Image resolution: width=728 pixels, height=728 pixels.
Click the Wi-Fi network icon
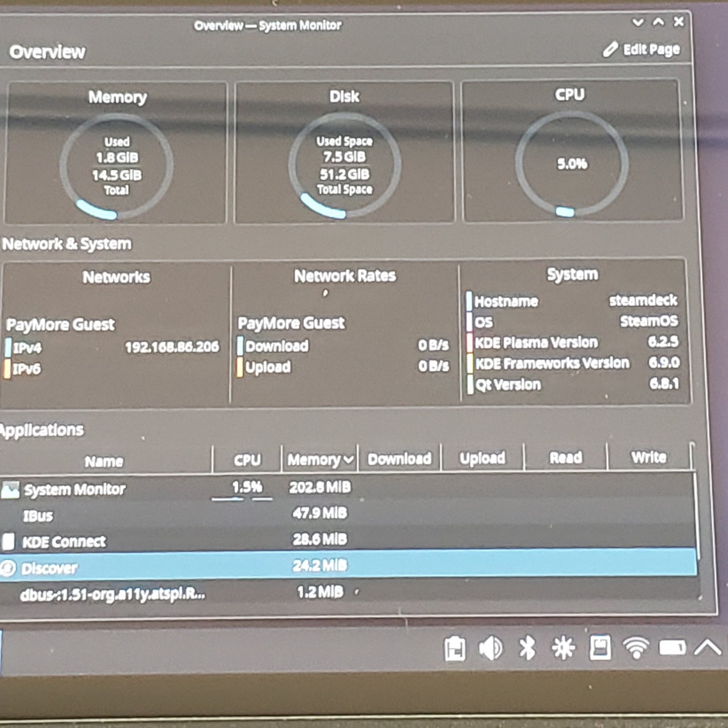[636, 647]
